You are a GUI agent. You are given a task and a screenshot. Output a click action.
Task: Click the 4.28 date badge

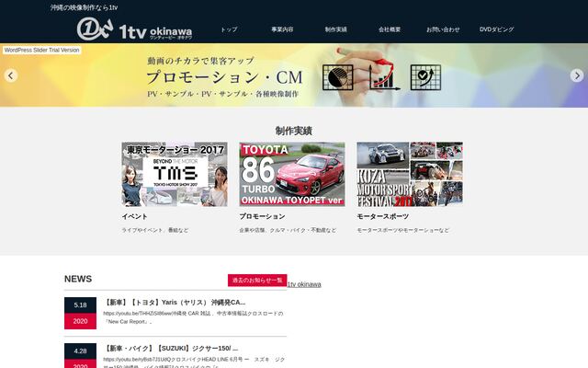(80, 356)
